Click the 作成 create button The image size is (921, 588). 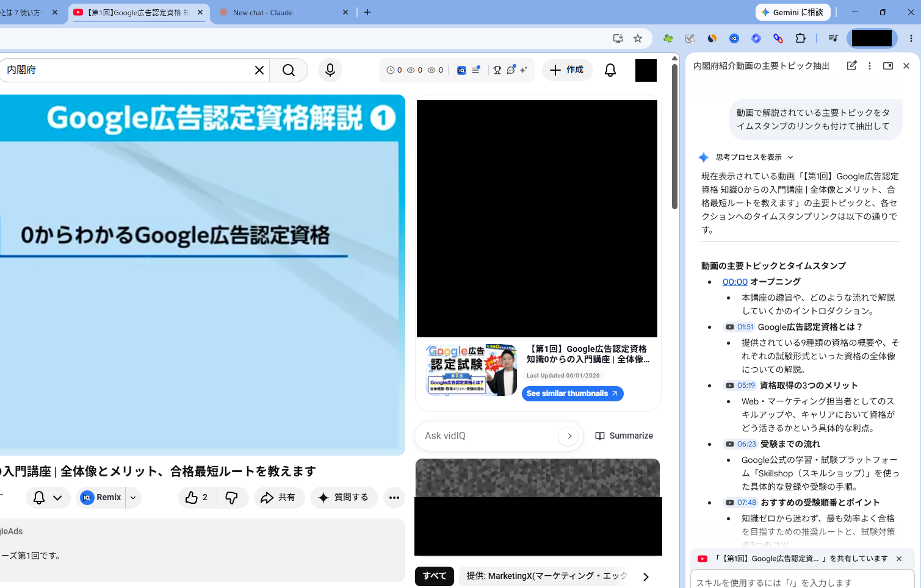pyautogui.click(x=567, y=70)
